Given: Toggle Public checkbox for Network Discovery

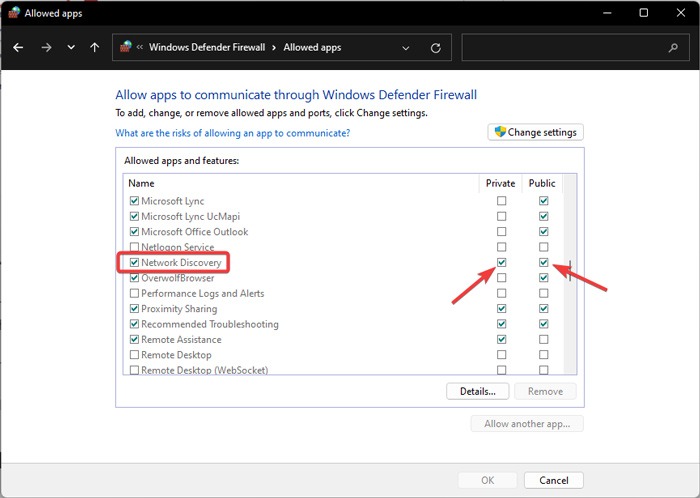Looking at the screenshot, I should 543,262.
